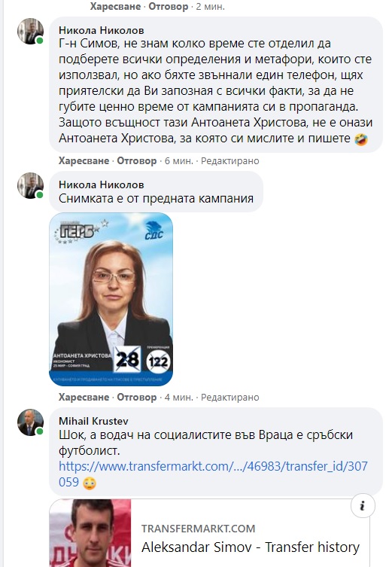392x567 pixels.
Task: Open the flushed-face emoji in Mihail's comment
Action: (x=90, y=483)
